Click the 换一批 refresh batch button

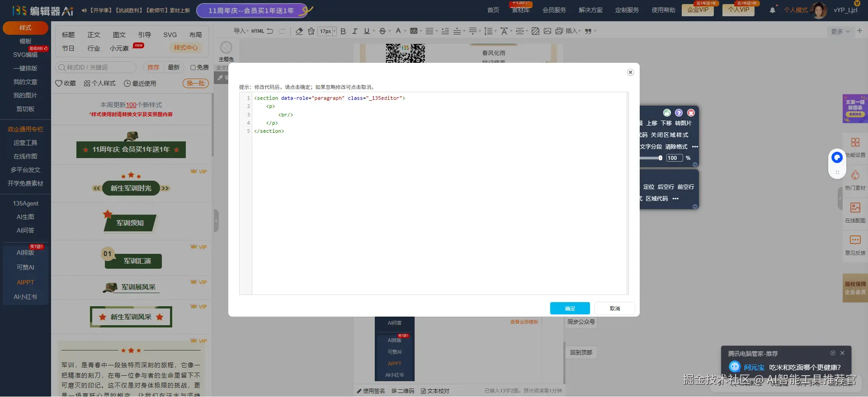point(196,83)
